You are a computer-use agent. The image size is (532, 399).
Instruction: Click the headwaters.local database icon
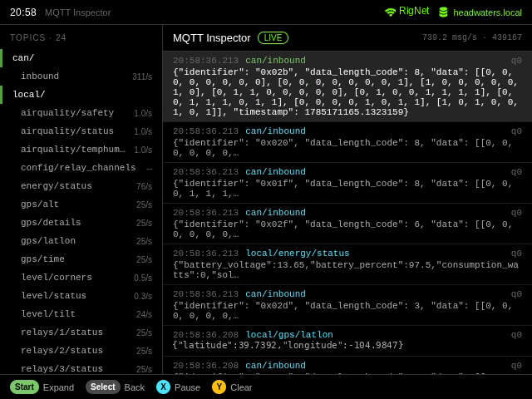[443, 12]
